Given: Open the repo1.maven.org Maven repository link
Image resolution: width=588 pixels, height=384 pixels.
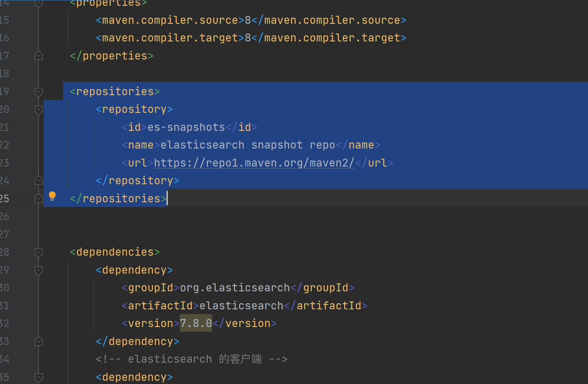Looking at the screenshot, I should tap(253, 163).
